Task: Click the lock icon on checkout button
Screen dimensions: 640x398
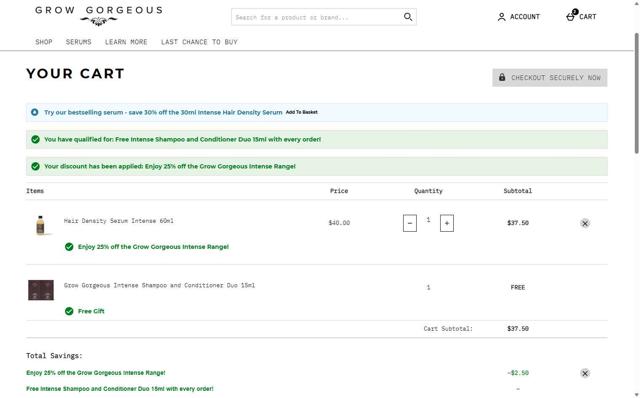Action: (502, 77)
